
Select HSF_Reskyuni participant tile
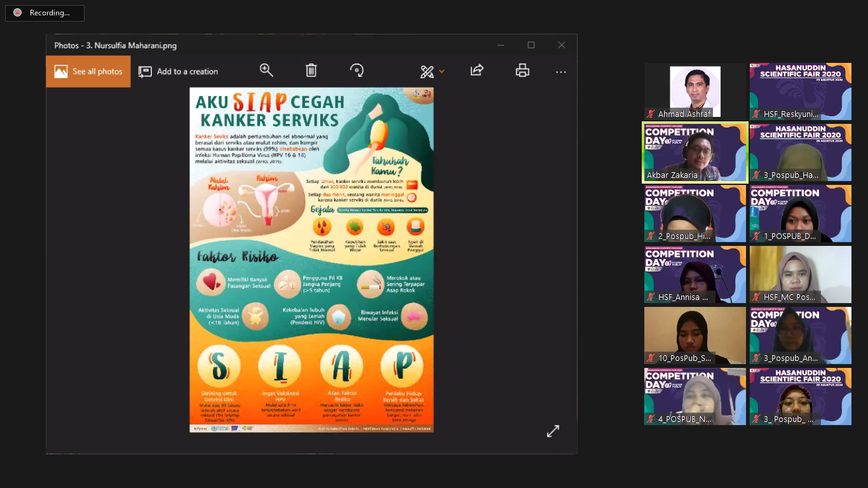tap(801, 91)
